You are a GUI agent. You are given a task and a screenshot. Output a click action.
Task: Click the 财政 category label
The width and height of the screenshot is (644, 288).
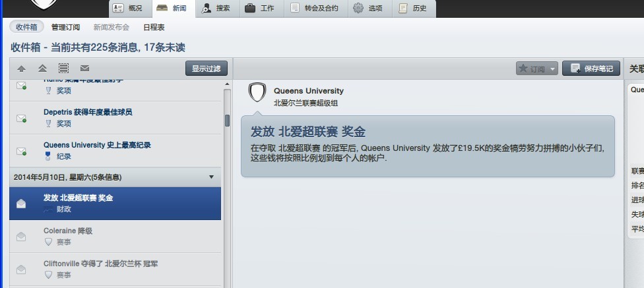click(63, 209)
